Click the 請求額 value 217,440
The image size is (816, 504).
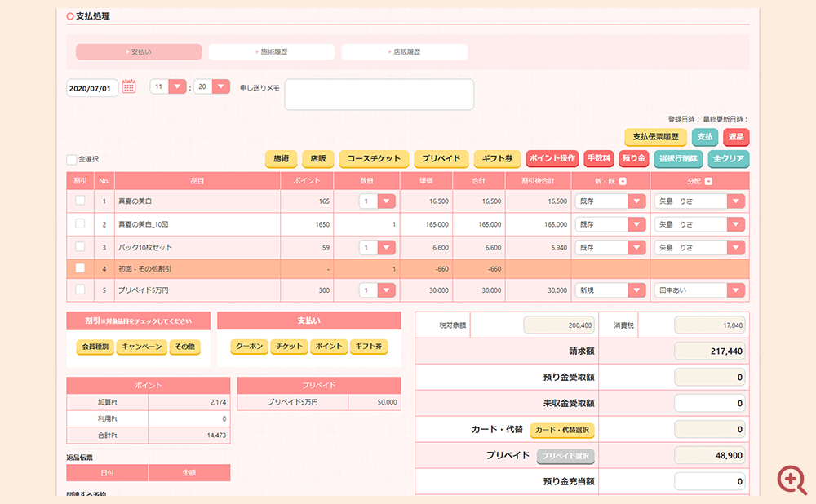click(x=709, y=351)
